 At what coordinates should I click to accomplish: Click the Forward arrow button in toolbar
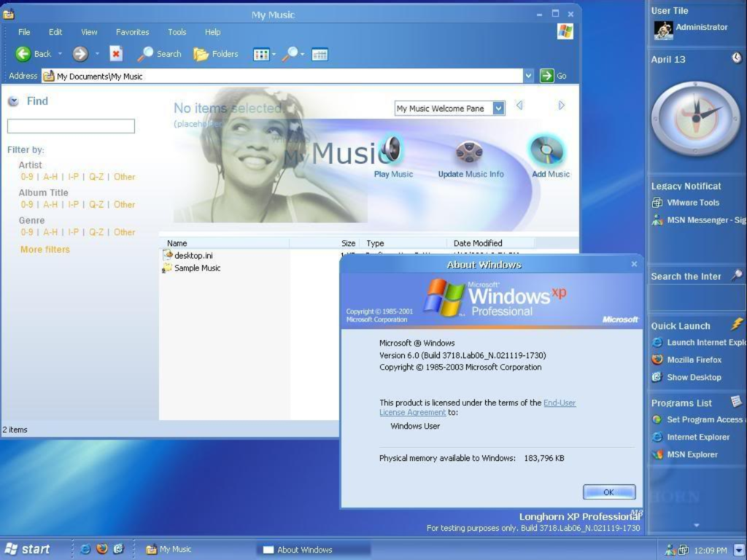click(80, 54)
